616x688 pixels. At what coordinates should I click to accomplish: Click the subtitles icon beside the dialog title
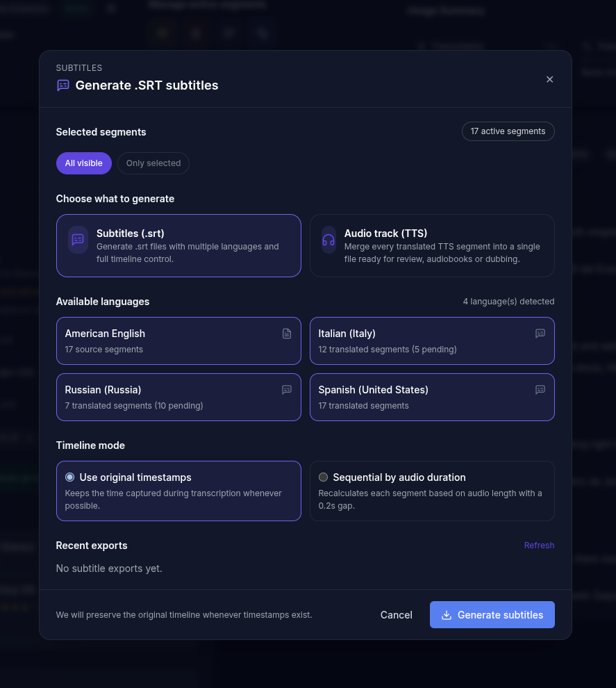63,85
